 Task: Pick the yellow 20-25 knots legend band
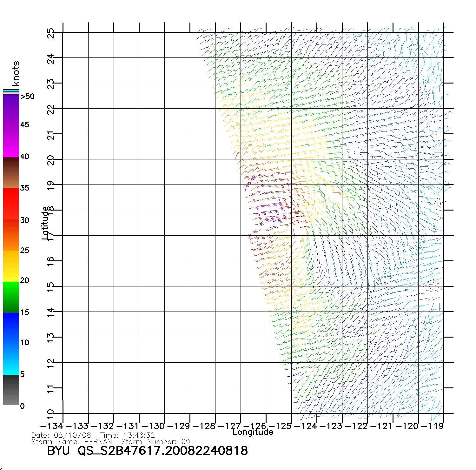[11, 266]
